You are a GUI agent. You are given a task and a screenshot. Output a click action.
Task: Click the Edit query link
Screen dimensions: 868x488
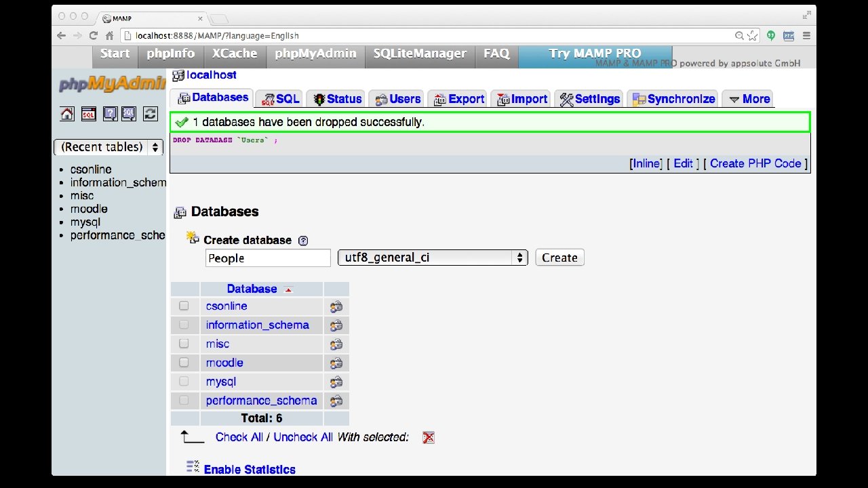(x=683, y=163)
